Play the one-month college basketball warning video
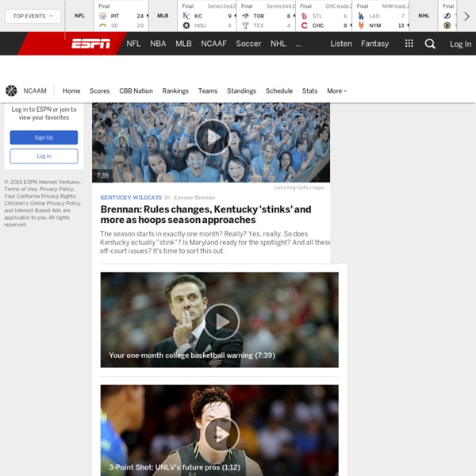476x476 pixels. pyautogui.click(x=220, y=320)
